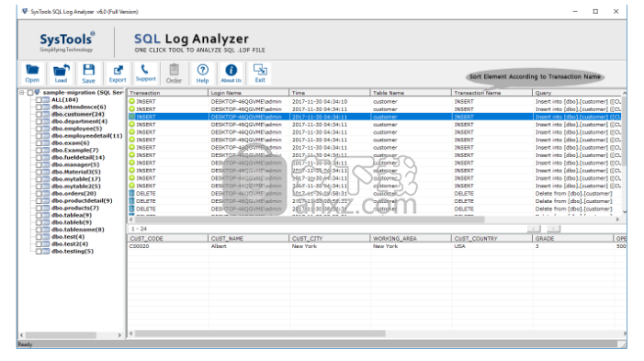This screenshot has width=644, height=361.
Task: Select dbo.test2(4) tree entry
Action: point(70,244)
